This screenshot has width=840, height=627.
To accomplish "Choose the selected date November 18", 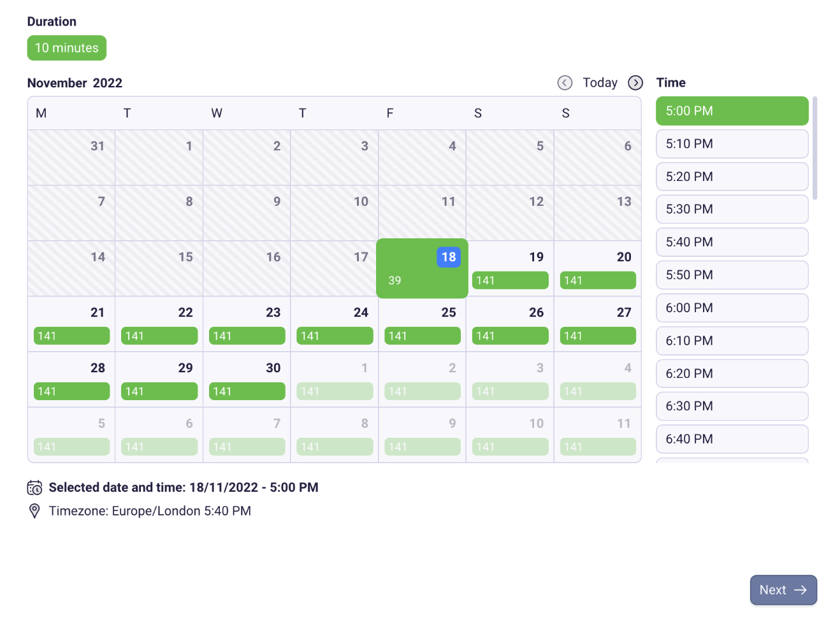I will pos(422,268).
